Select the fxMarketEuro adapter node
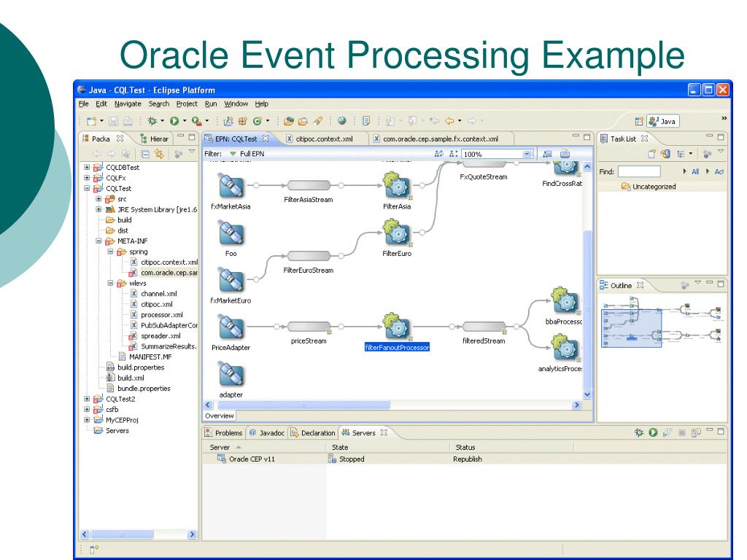The image size is (747, 560). click(x=231, y=279)
